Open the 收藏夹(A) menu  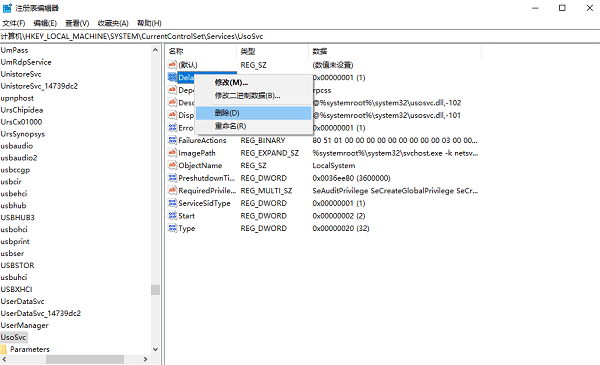click(113, 23)
